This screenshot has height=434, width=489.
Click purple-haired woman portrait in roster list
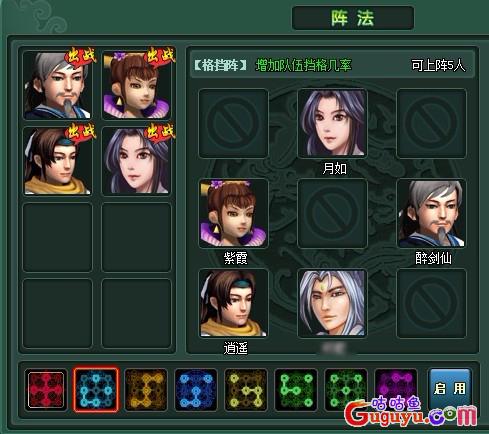[x=136, y=161]
